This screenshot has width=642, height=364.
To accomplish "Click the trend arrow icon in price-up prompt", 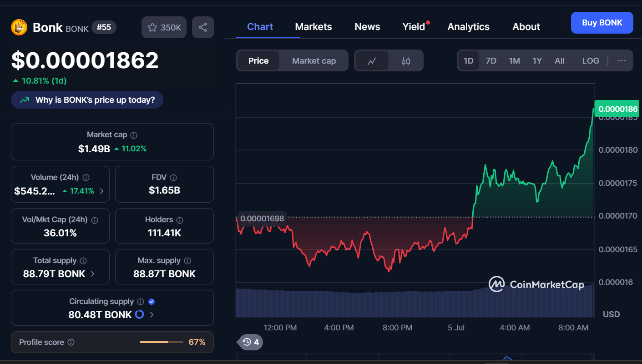I will (x=25, y=100).
